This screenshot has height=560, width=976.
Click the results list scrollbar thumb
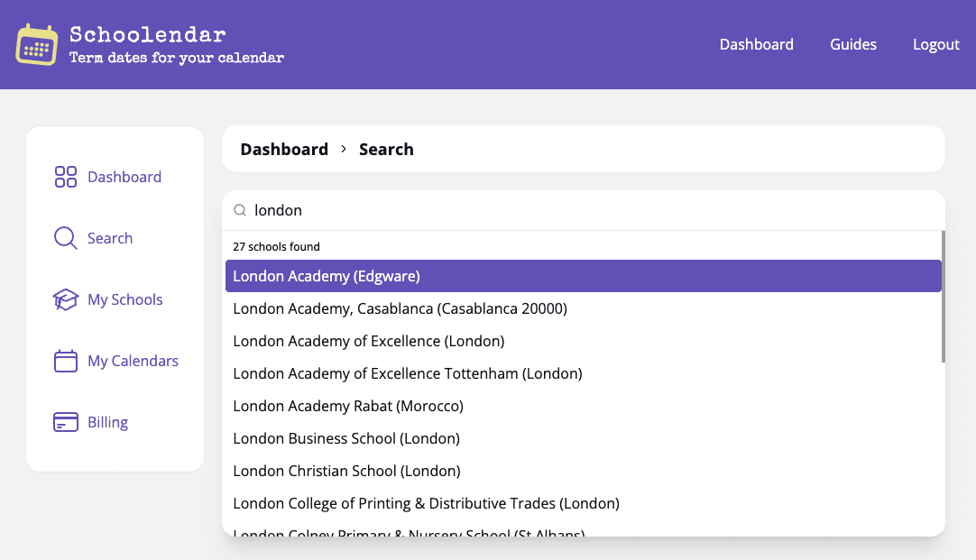click(943, 298)
